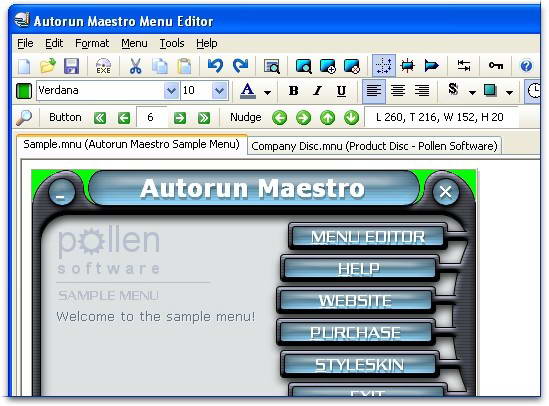Screen dimensions: 549x406
Task: Align text center
Action: [x=398, y=91]
